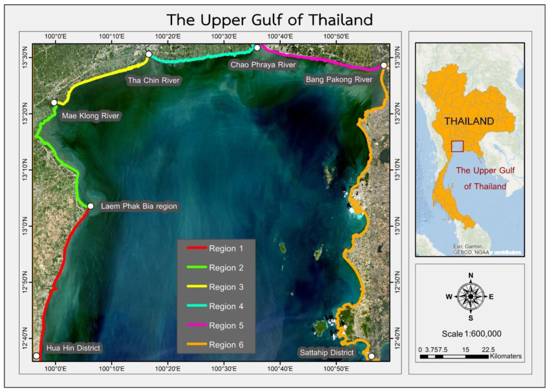Click the Chao Phraya River marker circle
This screenshot has height=392, width=550.
[x=257, y=48]
